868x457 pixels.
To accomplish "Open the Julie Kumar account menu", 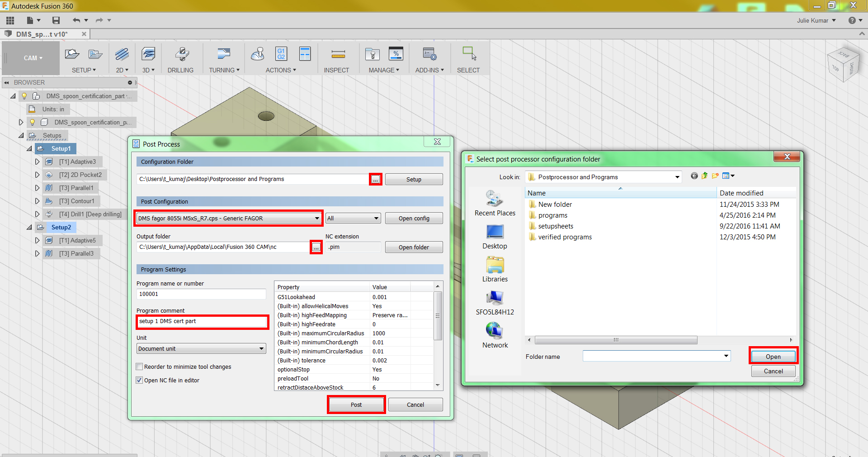I will tap(816, 20).
